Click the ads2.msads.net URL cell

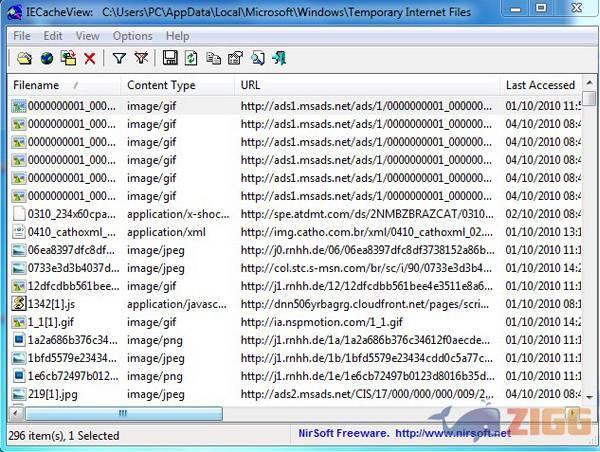click(367, 394)
